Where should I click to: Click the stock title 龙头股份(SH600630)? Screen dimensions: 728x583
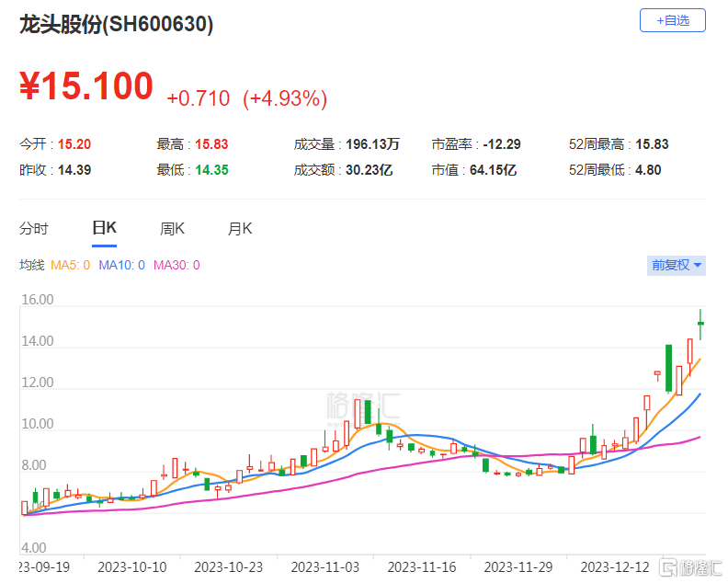(x=116, y=24)
